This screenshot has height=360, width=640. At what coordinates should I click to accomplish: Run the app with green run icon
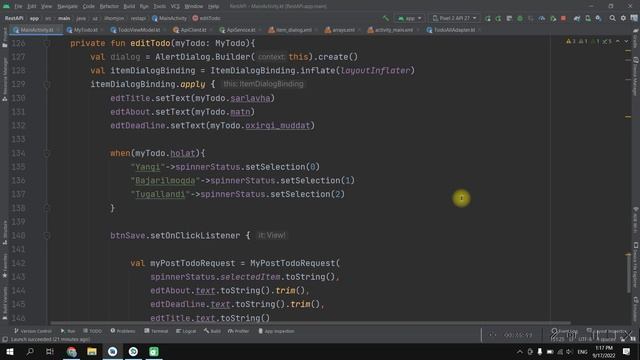pyautogui.click(x=487, y=18)
